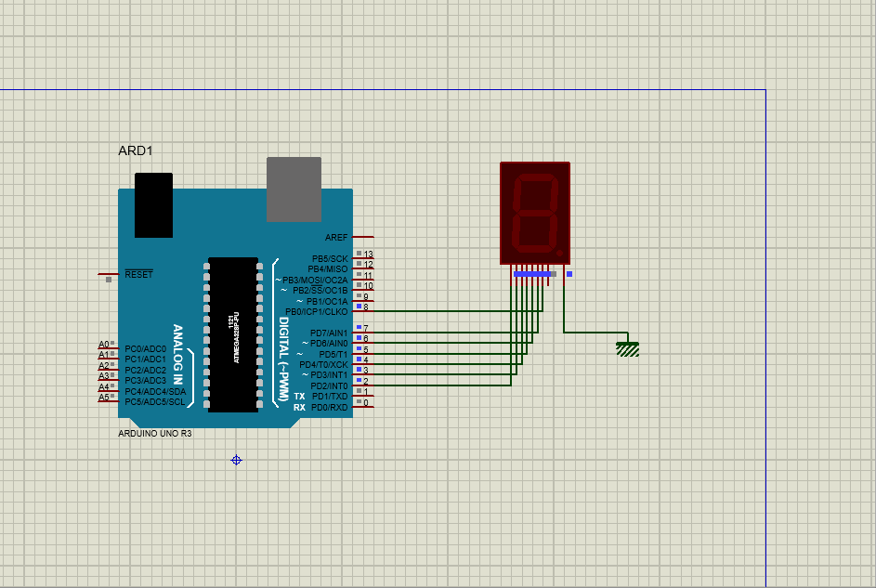Viewport: 876px width, 588px height.
Task: Click digital pin number 13
Action: pos(368,255)
